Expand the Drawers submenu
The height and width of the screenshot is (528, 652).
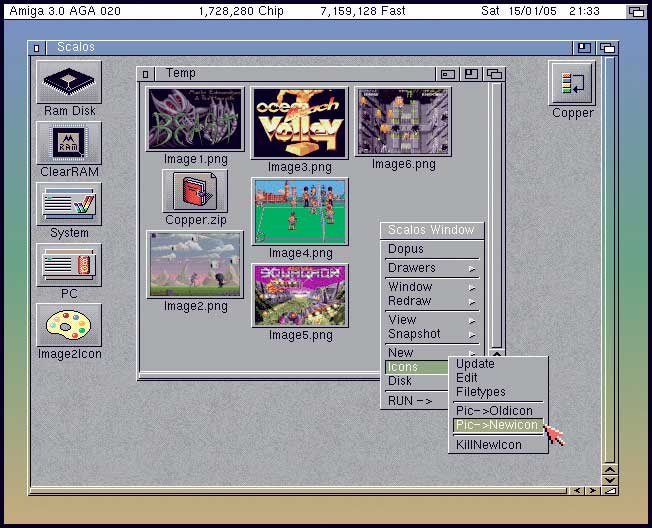point(432,268)
